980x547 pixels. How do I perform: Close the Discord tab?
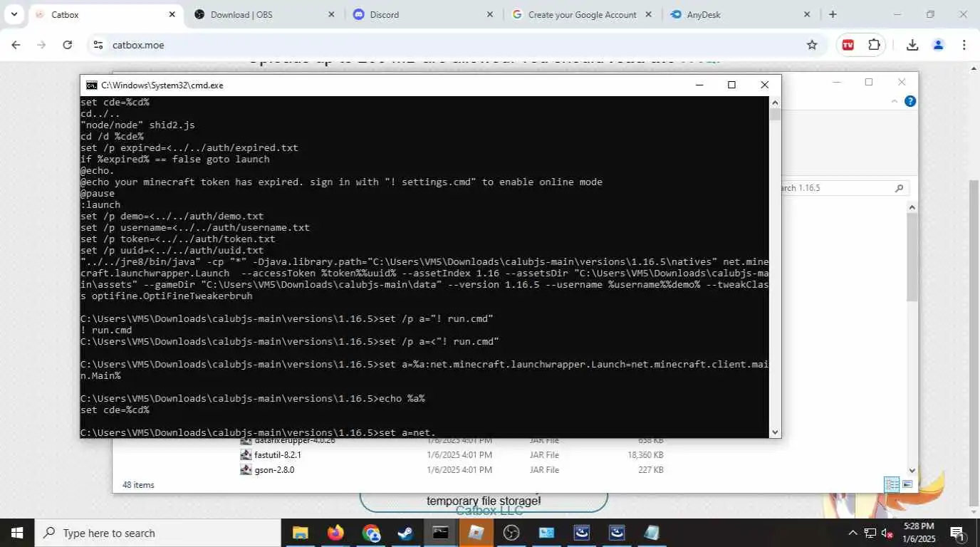[x=489, y=14]
